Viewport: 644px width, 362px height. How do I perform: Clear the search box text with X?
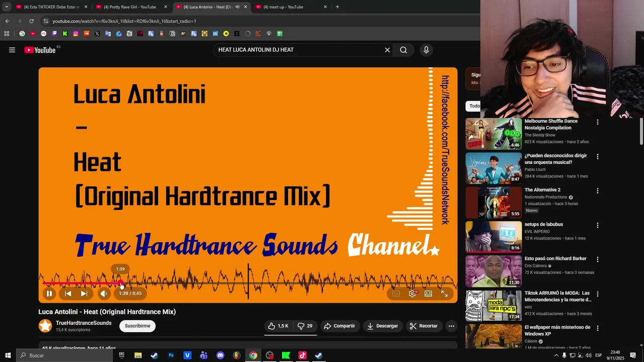point(387,50)
